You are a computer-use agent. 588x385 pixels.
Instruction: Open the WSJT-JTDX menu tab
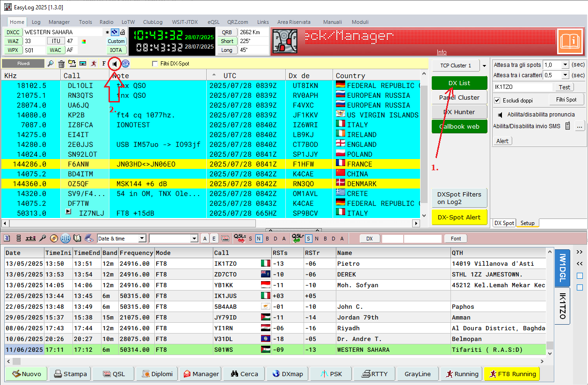click(x=185, y=22)
